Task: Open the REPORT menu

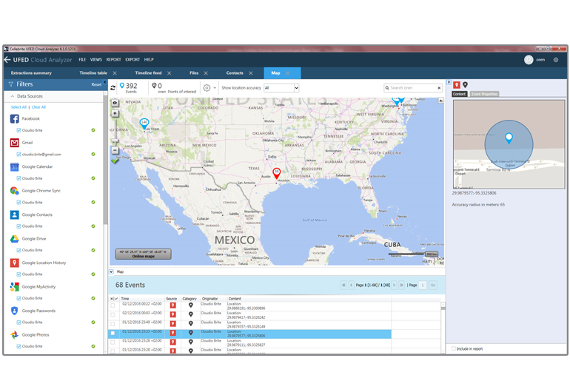Action: [x=113, y=59]
